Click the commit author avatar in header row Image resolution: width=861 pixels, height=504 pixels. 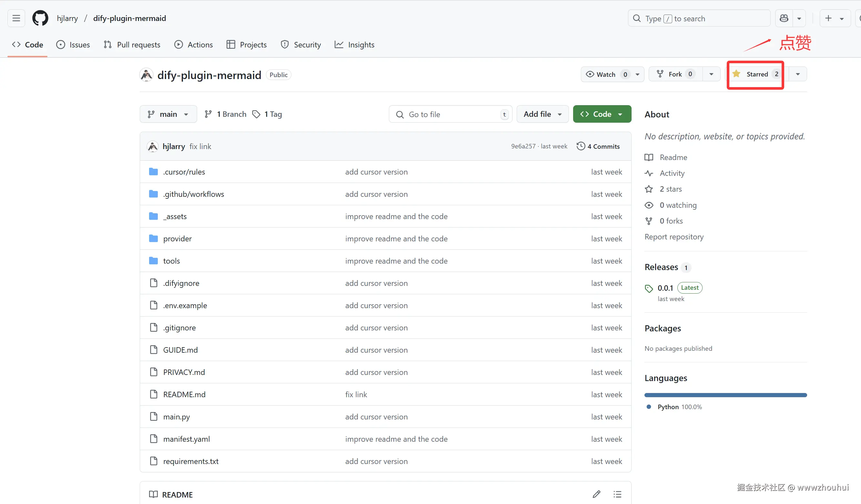(153, 146)
